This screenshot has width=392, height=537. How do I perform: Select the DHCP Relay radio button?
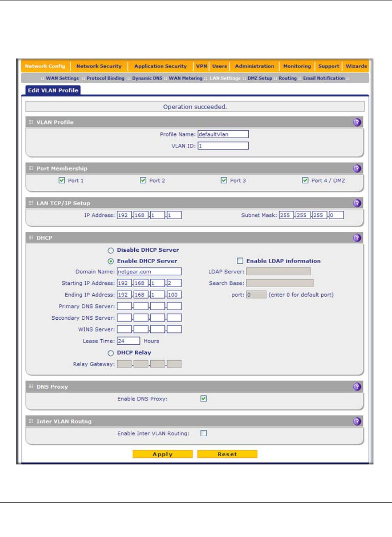click(x=111, y=353)
